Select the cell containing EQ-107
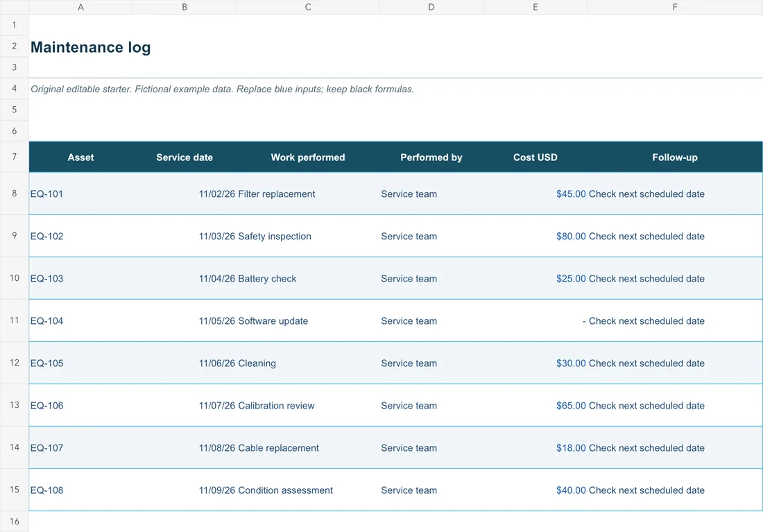 coord(80,448)
